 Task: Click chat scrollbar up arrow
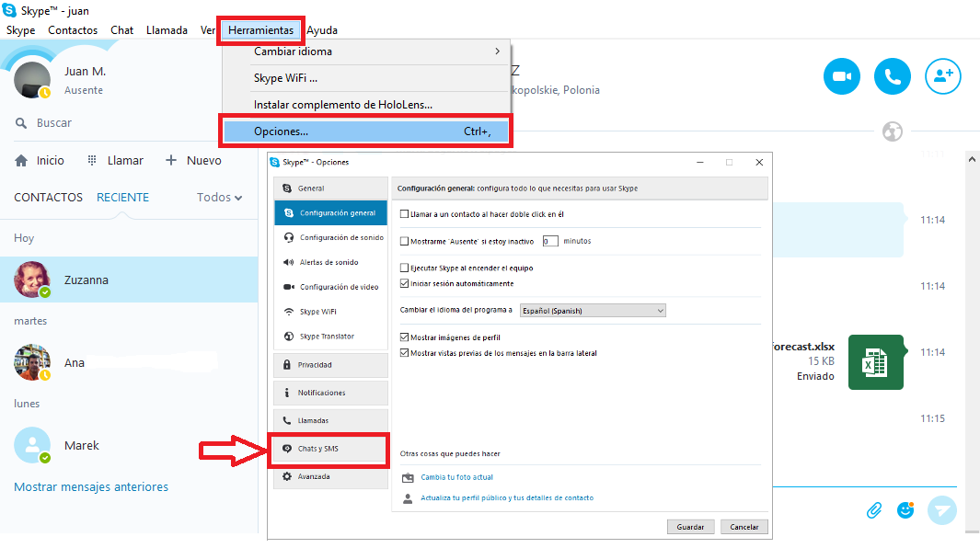973,159
